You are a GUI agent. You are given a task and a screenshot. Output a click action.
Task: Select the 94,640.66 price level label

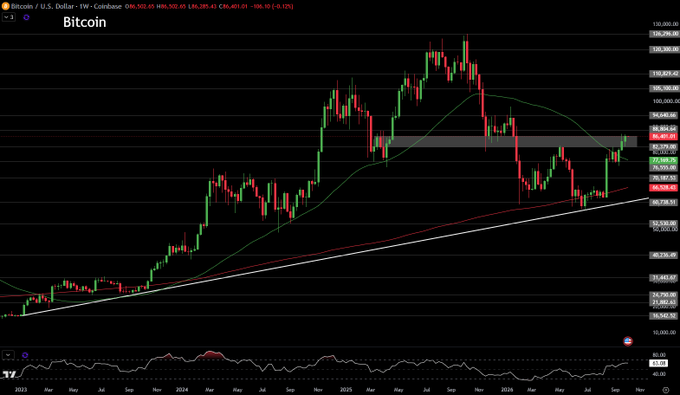pos(664,115)
